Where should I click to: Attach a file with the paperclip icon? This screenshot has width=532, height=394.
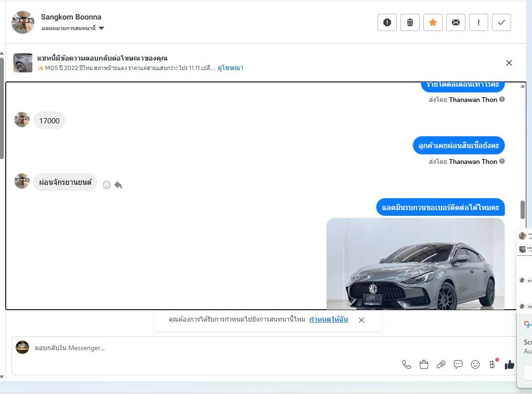tap(441, 364)
